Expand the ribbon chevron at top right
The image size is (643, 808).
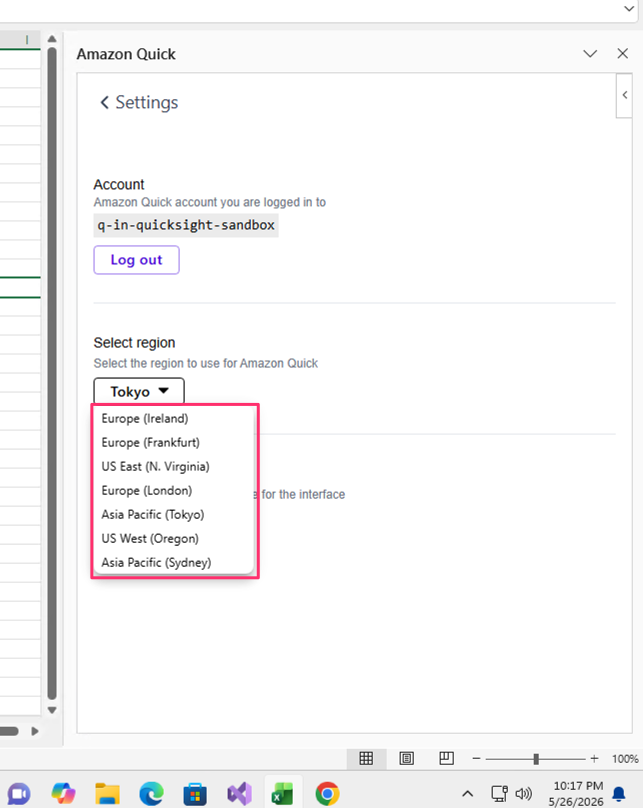pos(629,9)
